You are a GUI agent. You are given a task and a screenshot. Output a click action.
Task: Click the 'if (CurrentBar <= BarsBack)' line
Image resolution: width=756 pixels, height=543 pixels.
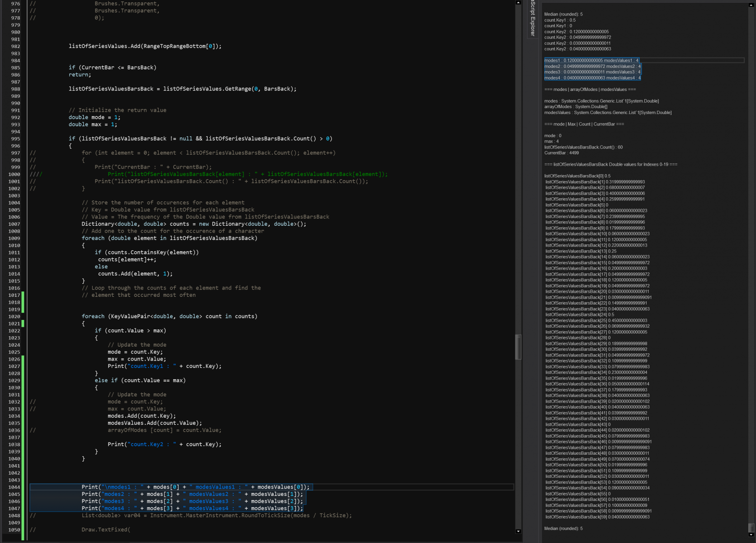112,67
